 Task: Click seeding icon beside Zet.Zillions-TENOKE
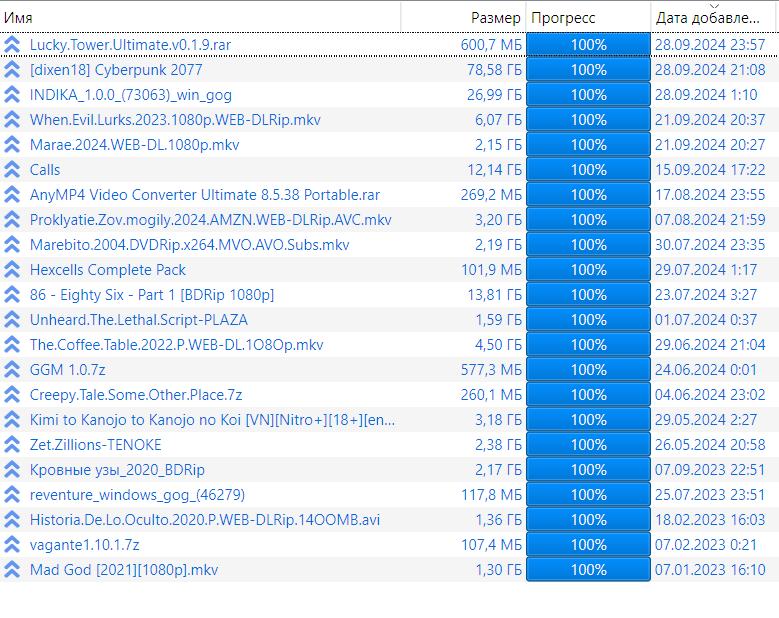(x=12, y=445)
